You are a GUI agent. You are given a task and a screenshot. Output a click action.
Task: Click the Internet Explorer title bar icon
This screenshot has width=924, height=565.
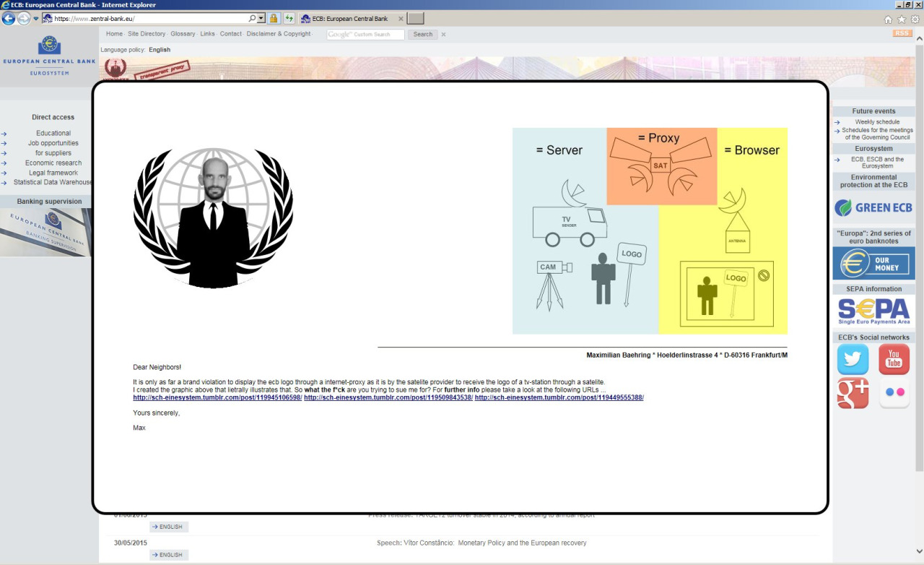(5, 4)
